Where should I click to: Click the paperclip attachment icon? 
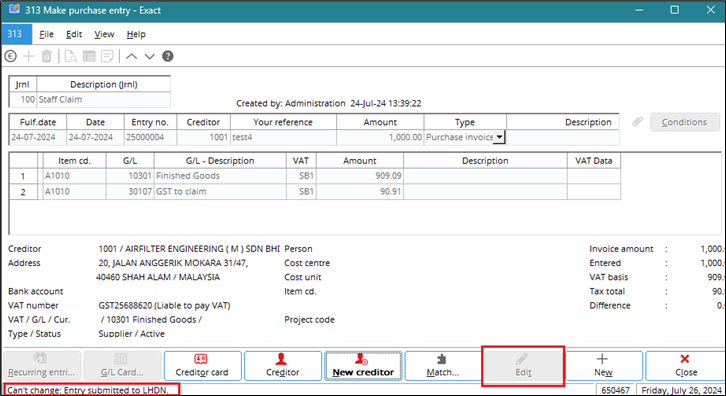[638, 122]
